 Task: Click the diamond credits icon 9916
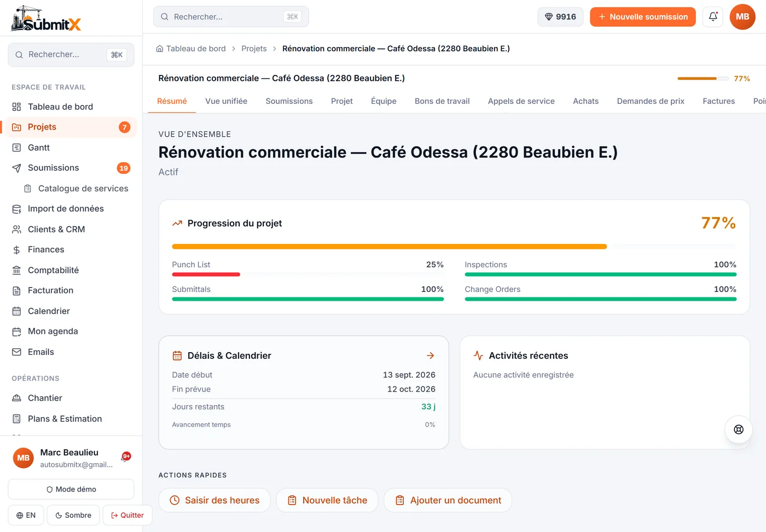pos(560,17)
